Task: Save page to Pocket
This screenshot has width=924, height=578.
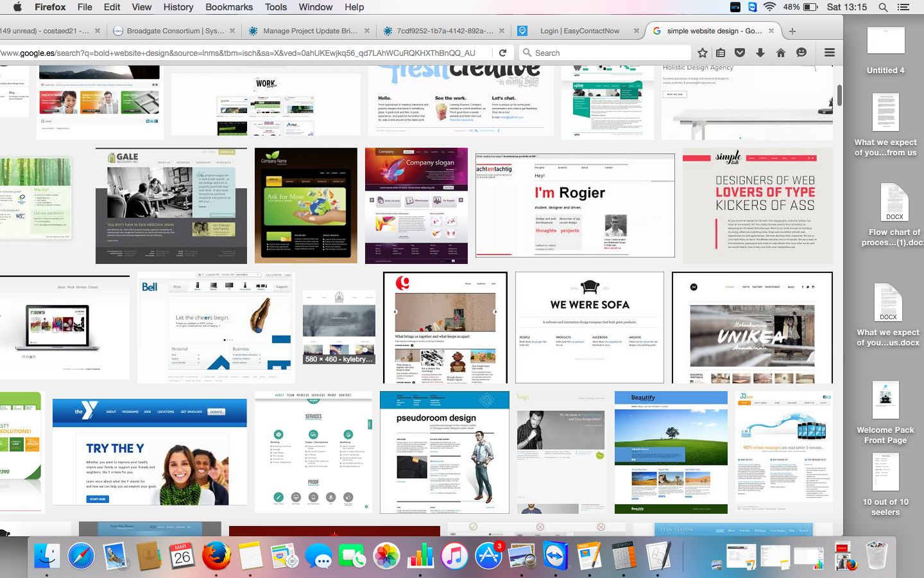Action: (740, 53)
